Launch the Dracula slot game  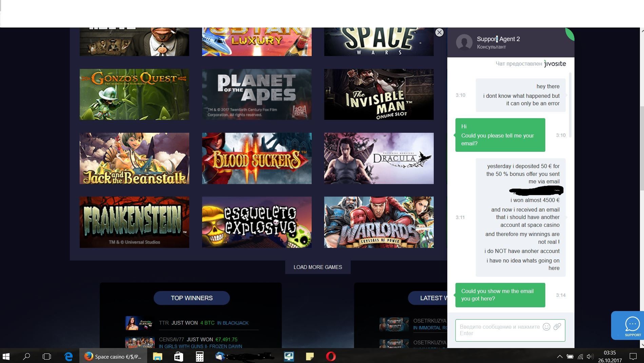379,158
